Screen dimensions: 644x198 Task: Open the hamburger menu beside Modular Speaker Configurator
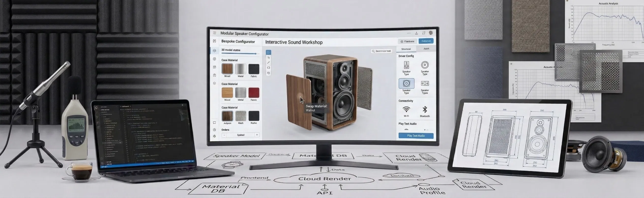[x=215, y=33]
